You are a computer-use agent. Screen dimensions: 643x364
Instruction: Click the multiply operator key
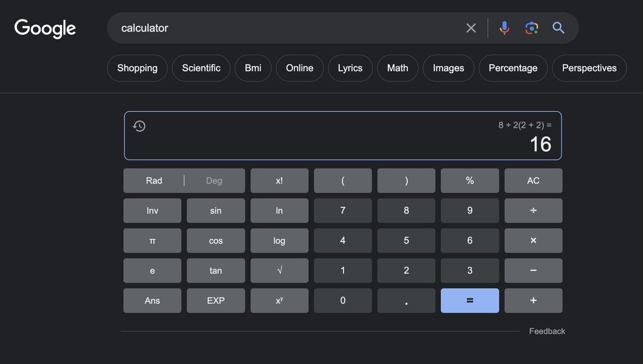(x=533, y=241)
